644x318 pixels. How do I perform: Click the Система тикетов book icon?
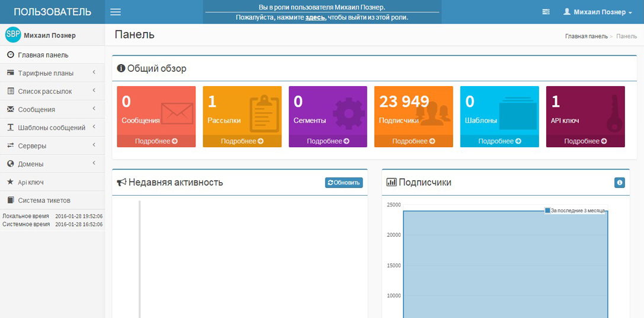[x=11, y=201]
